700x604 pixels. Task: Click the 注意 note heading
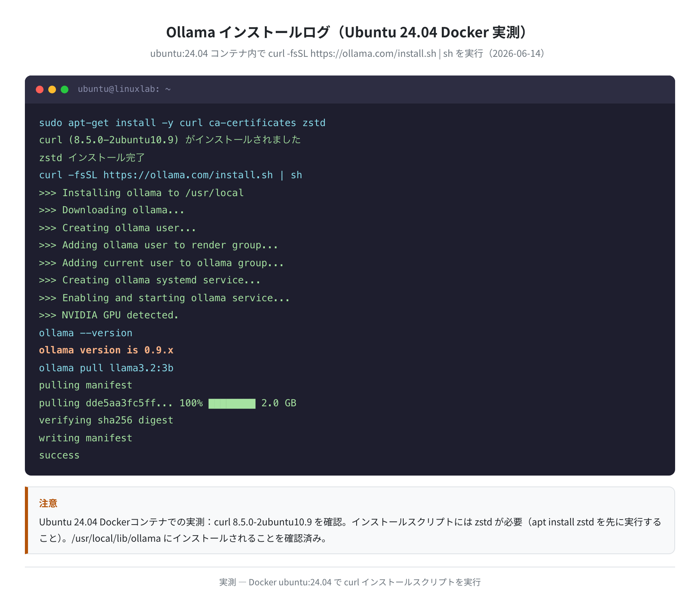click(48, 504)
